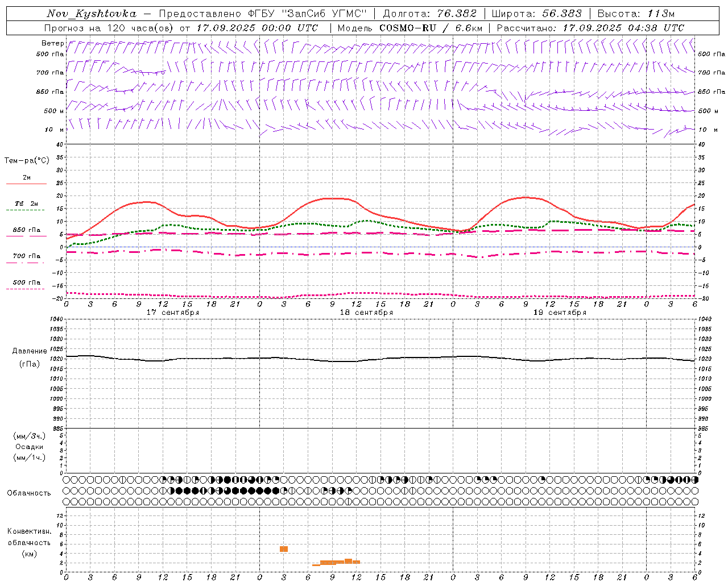Select the Широта: 56.383 value
Viewport: 728px width, 582px height.
[x=536, y=14]
